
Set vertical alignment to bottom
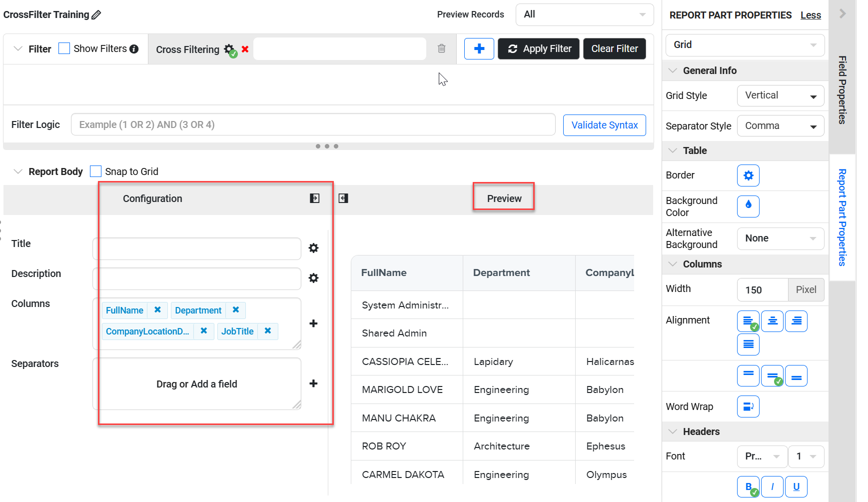tap(796, 375)
